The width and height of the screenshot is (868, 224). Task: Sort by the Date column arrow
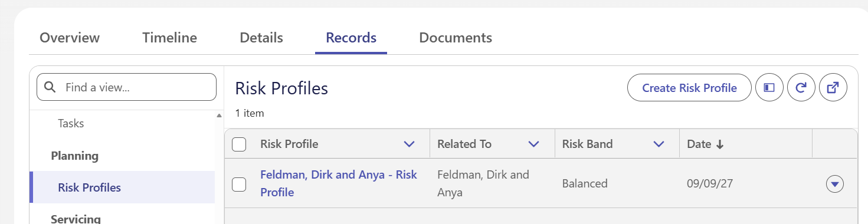pos(719,144)
